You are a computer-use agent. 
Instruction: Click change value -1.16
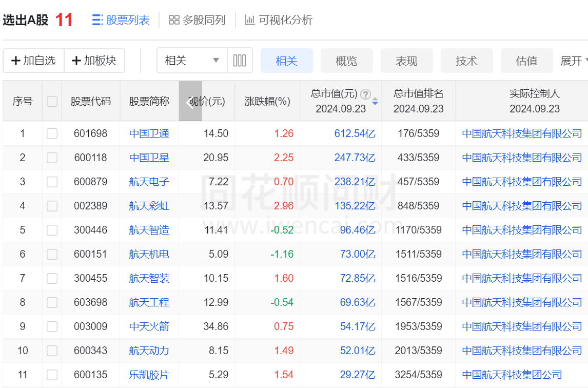[282, 254]
